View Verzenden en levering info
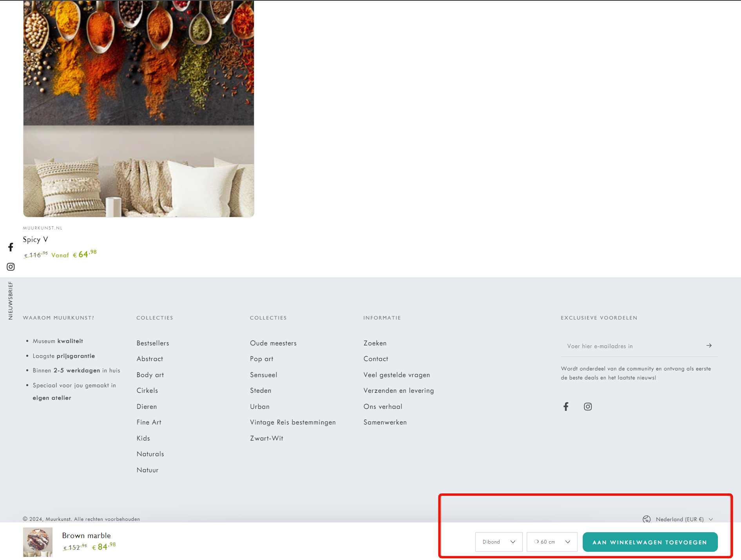Viewport: 741px width, 560px height. (x=399, y=390)
